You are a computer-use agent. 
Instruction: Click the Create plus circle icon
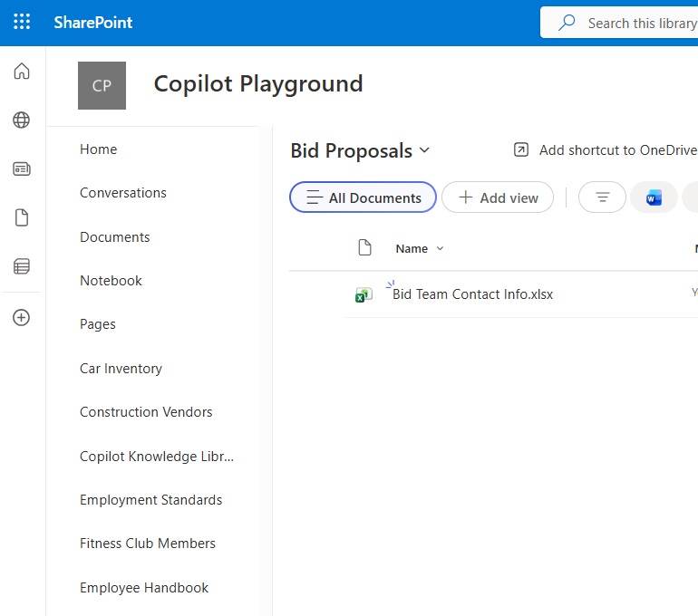(x=22, y=318)
